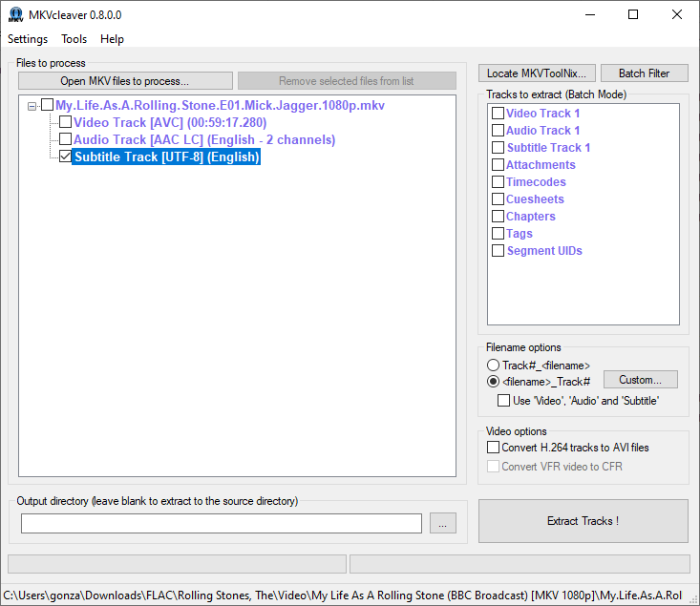Viewport: 700px width, 606px height.
Task: Select Subtitle Track [UTF-8] (English) row
Action: coord(166,157)
